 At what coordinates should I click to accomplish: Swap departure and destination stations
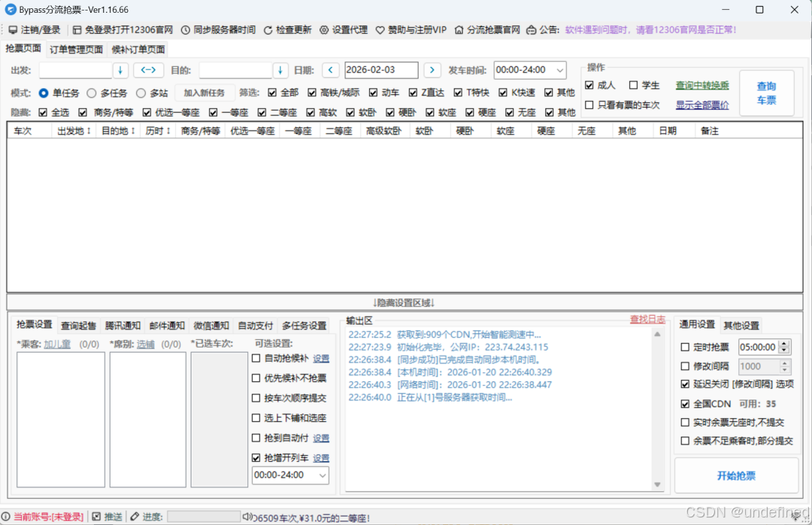tap(148, 70)
